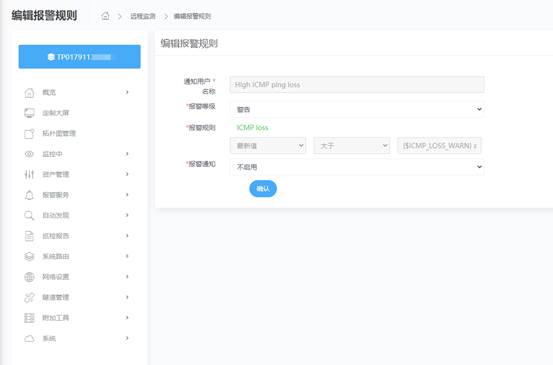The height and width of the screenshot is (365, 553).
Task: Click the home icon in breadcrumb
Action: pos(105,16)
